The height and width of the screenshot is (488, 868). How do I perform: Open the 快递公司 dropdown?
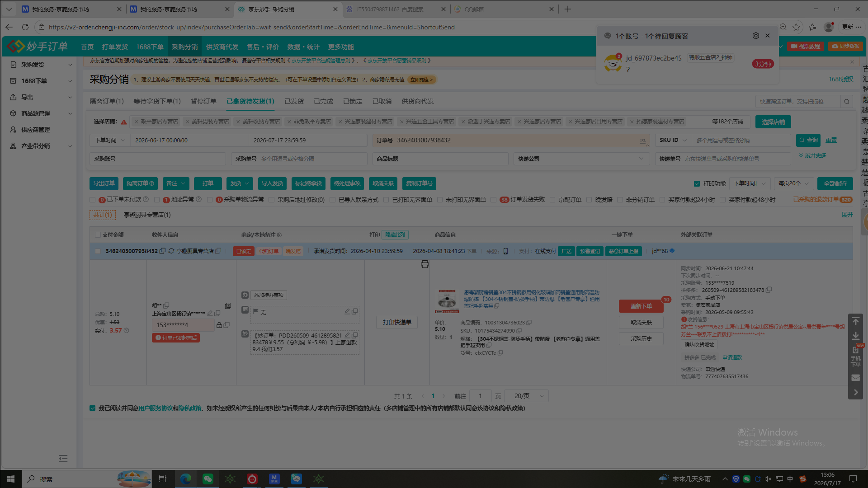[x=581, y=159]
